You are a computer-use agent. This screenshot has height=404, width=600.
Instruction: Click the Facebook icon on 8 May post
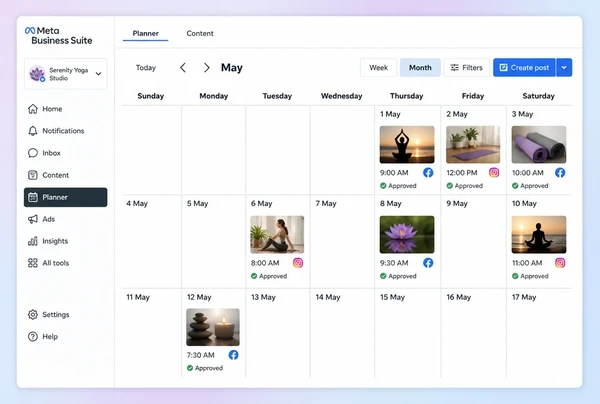tap(428, 263)
